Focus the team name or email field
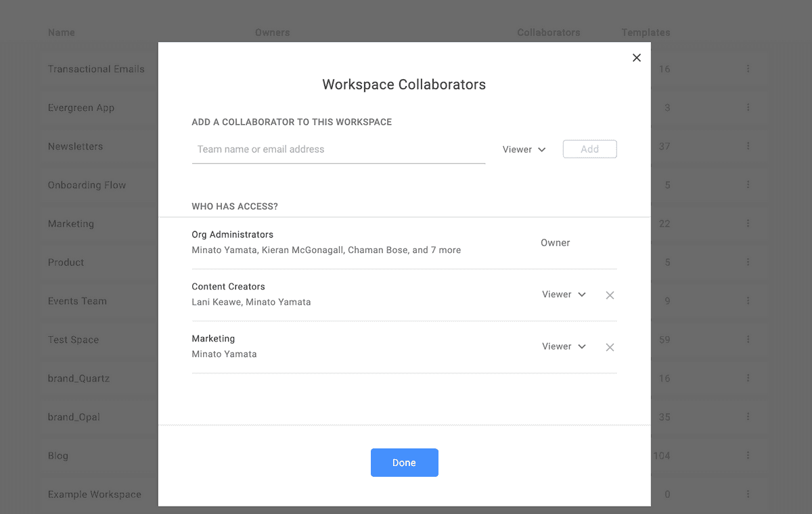The height and width of the screenshot is (514, 812). pos(338,149)
